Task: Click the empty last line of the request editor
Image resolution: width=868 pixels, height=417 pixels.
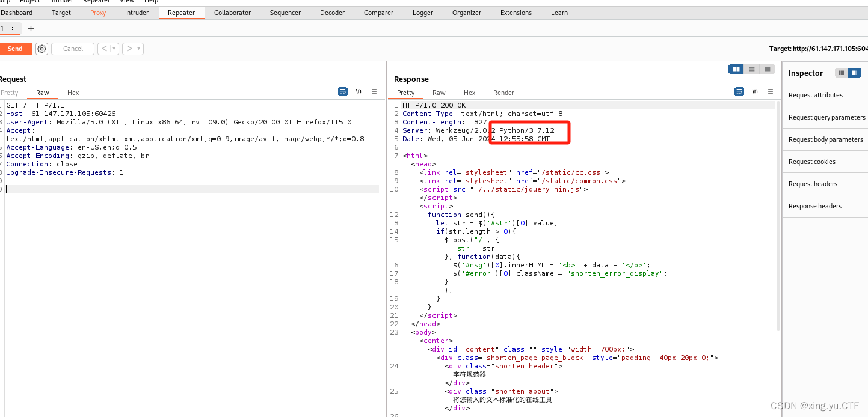Action: click(x=192, y=189)
